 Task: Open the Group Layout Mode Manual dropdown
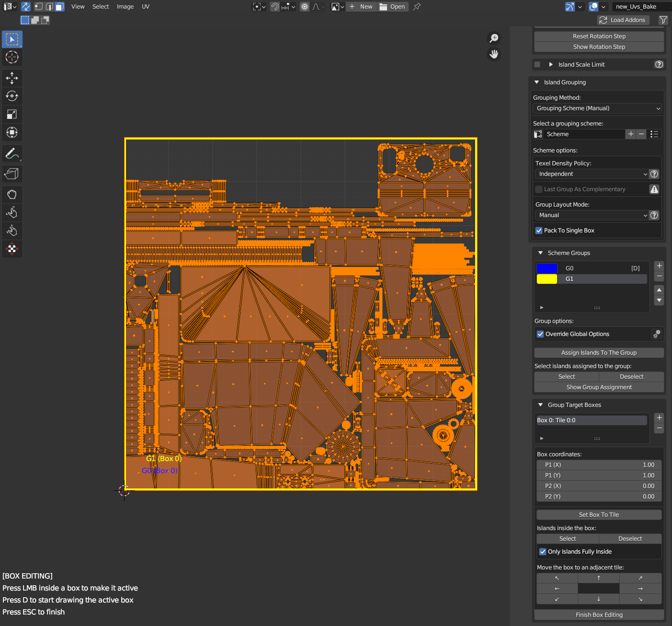coord(592,215)
